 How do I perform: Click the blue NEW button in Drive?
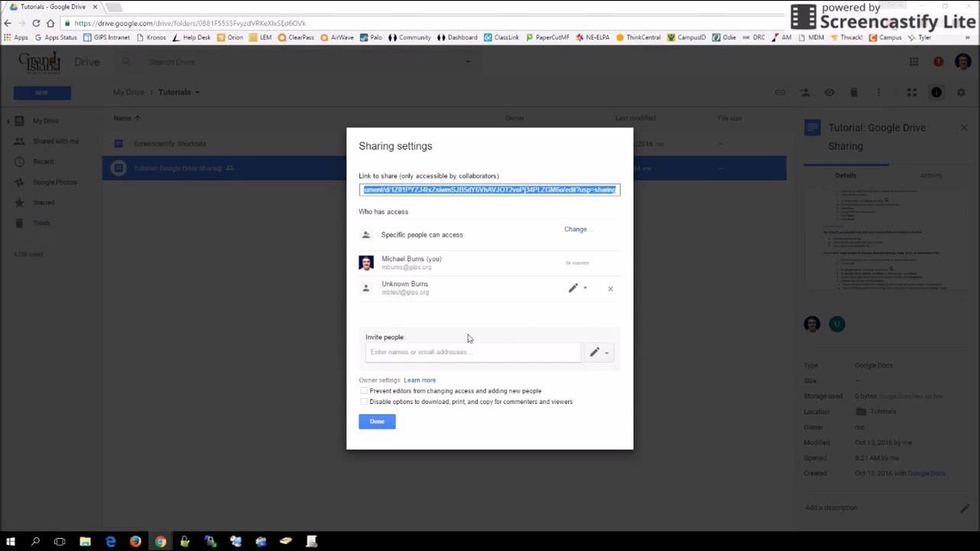42,93
